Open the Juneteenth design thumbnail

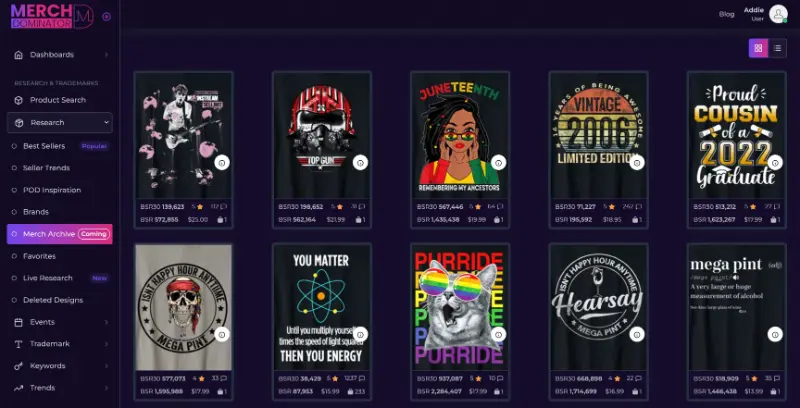click(x=460, y=135)
